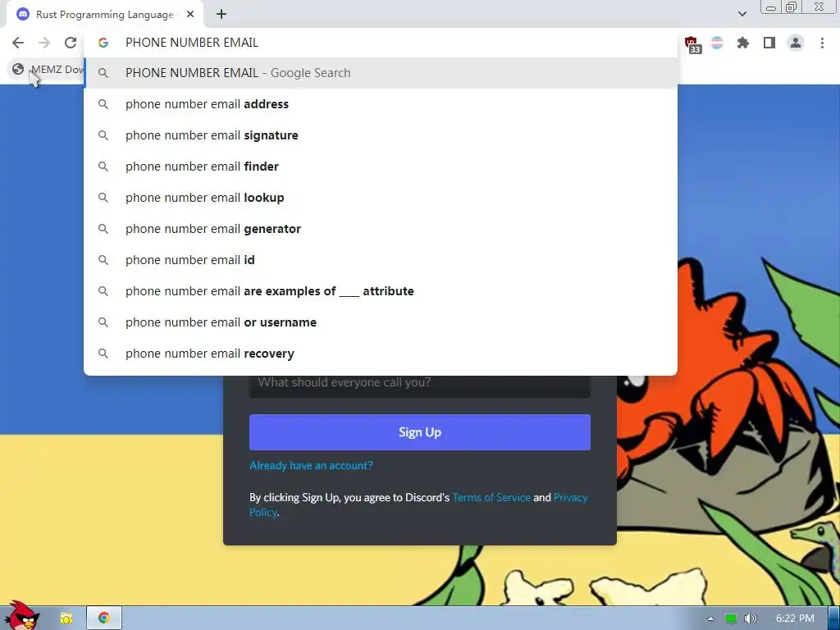Show hidden system tray icons arrow
This screenshot has height=630, width=840.
tap(710, 619)
